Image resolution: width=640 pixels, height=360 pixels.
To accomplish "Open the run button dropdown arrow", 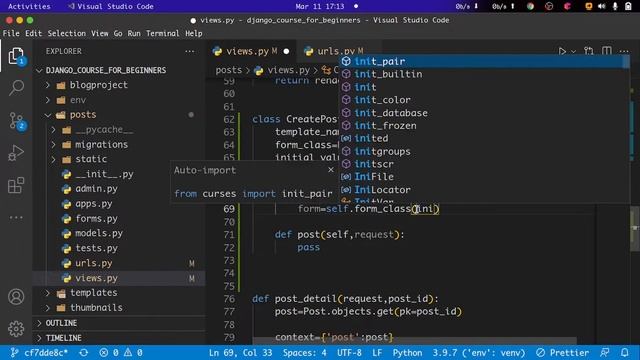I will point(573,51).
